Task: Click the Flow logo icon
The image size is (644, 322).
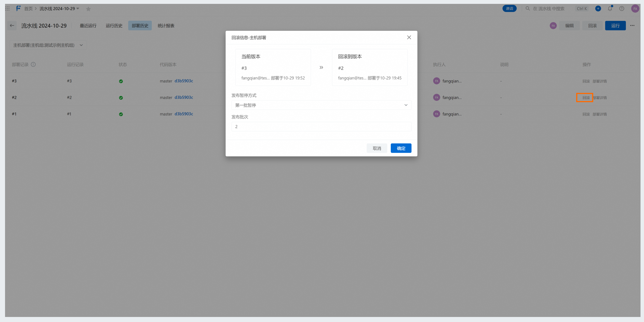Action: [18, 9]
